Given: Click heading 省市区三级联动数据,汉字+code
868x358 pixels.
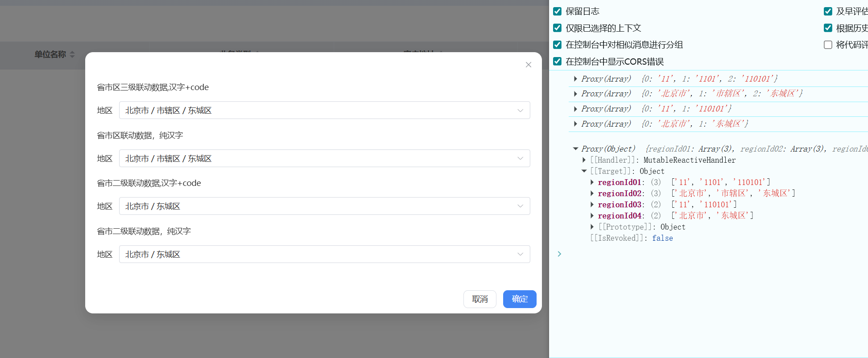Looking at the screenshot, I should pos(153,87).
